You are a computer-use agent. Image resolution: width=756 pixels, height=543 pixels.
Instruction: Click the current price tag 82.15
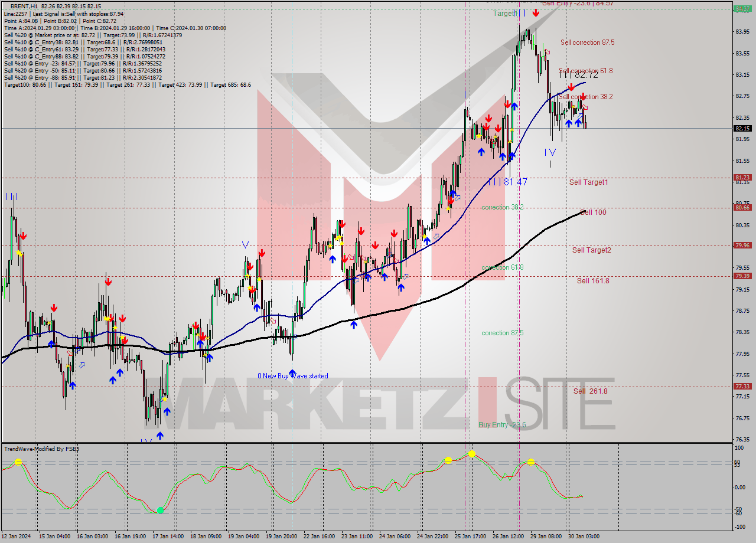click(x=742, y=128)
